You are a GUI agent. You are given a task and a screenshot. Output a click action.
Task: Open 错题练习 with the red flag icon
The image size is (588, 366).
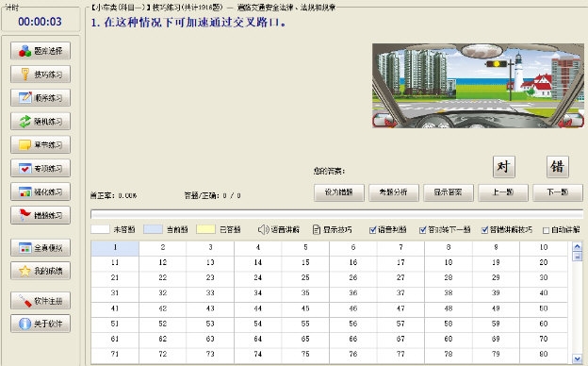pos(41,215)
